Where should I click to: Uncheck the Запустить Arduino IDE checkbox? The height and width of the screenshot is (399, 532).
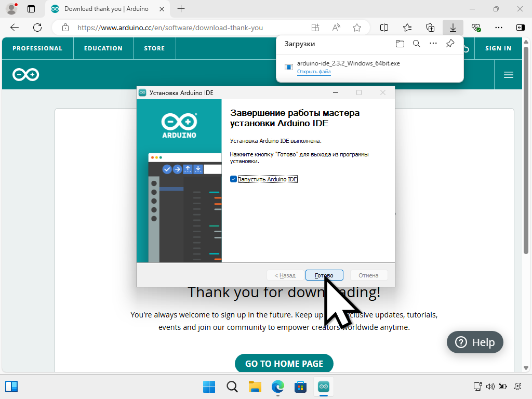click(233, 179)
